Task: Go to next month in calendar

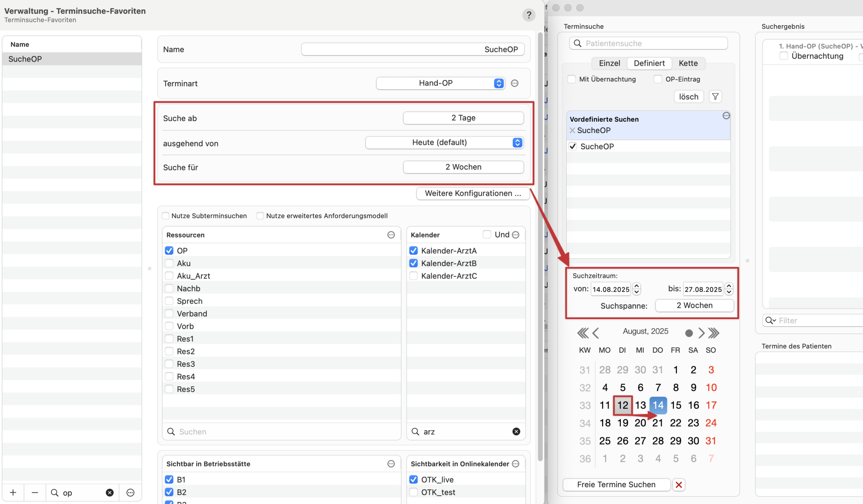Action: [x=702, y=333]
